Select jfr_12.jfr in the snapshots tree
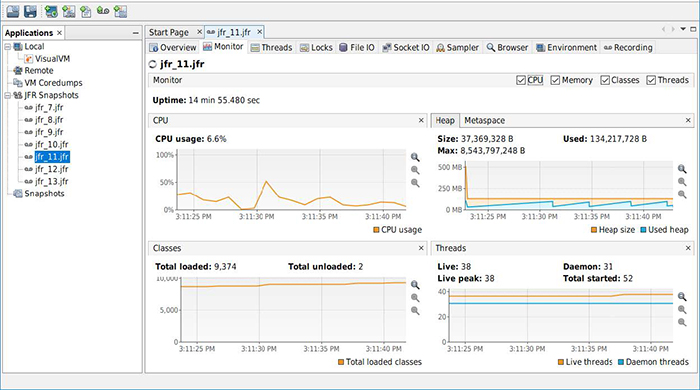 pyautogui.click(x=51, y=169)
